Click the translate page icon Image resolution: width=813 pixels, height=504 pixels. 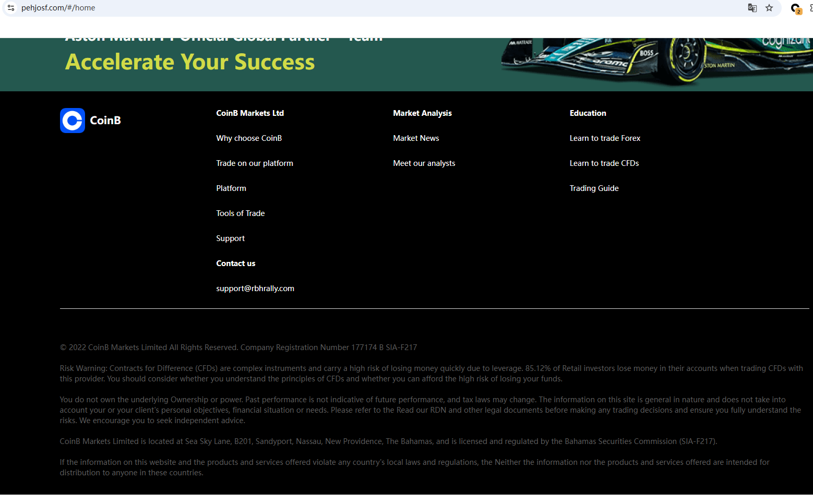click(x=752, y=8)
